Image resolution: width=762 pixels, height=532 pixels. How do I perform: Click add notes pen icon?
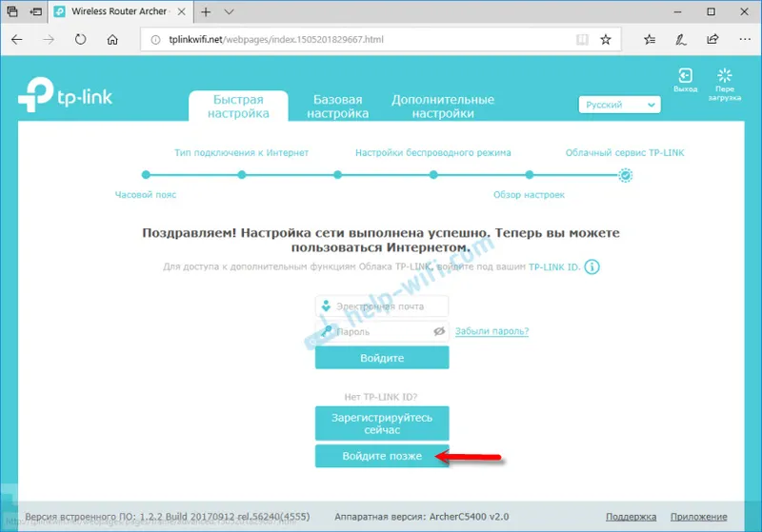(681, 40)
